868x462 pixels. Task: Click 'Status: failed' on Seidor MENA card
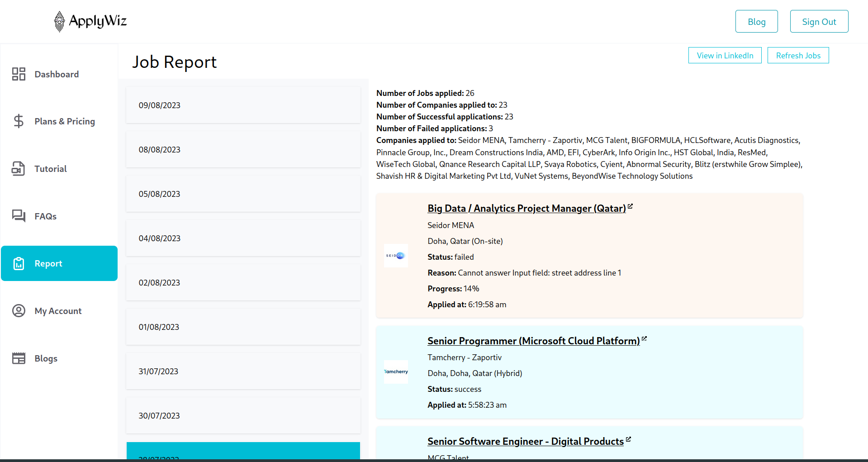click(x=451, y=257)
